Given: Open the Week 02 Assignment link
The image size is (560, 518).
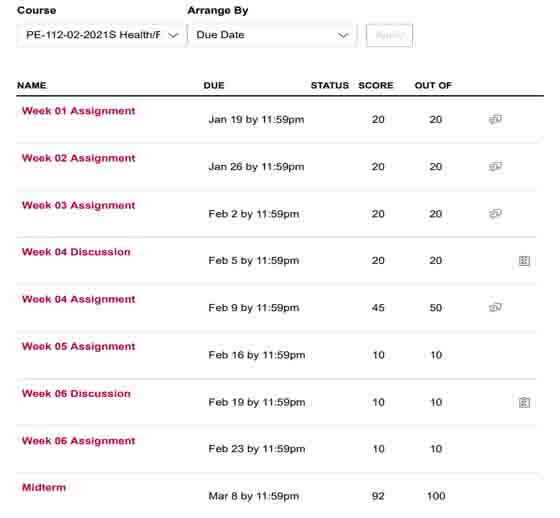Looking at the screenshot, I should point(79,158).
